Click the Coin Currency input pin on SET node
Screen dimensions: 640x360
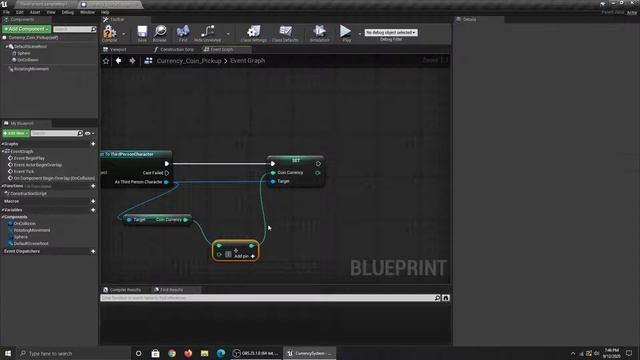273,173
